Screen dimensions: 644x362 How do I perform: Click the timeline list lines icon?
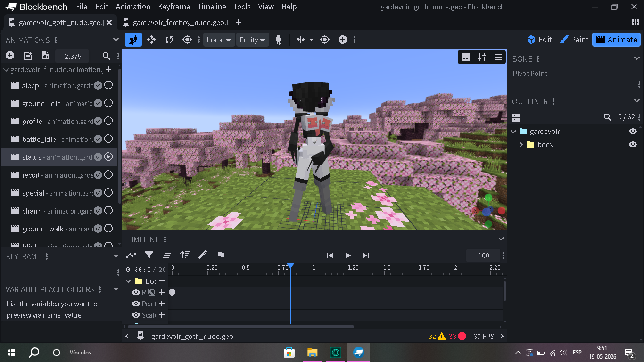pos(167,255)
